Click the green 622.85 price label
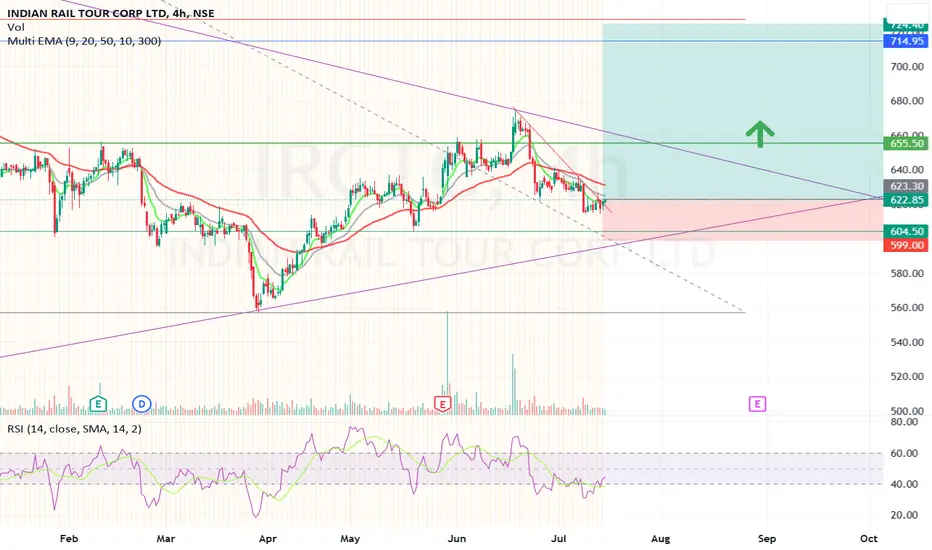Viewport: 932px width, 550px height. (906, 200)
